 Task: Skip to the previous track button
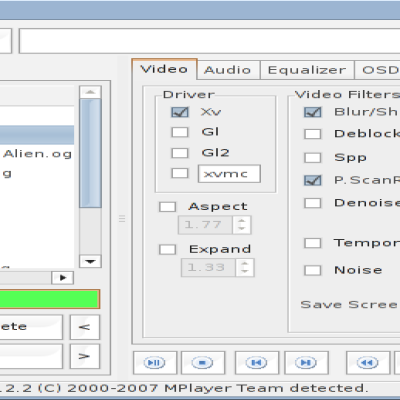(256, 362)
